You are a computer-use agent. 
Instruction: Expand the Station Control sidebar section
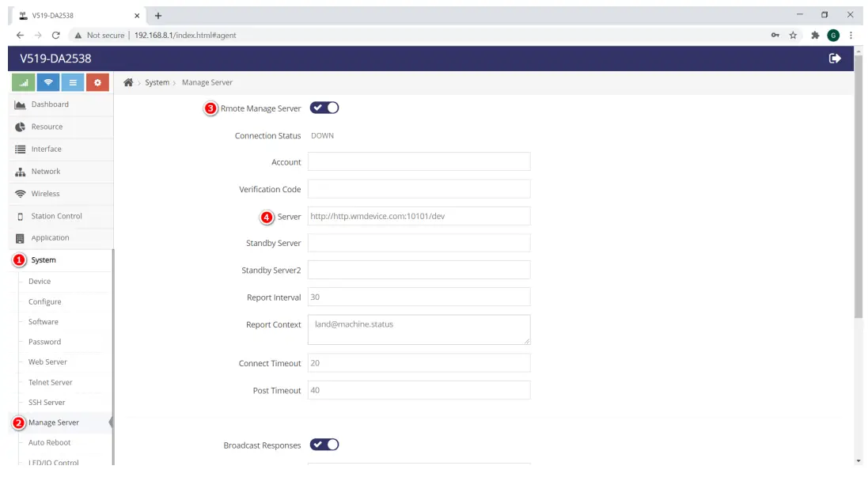61,216
